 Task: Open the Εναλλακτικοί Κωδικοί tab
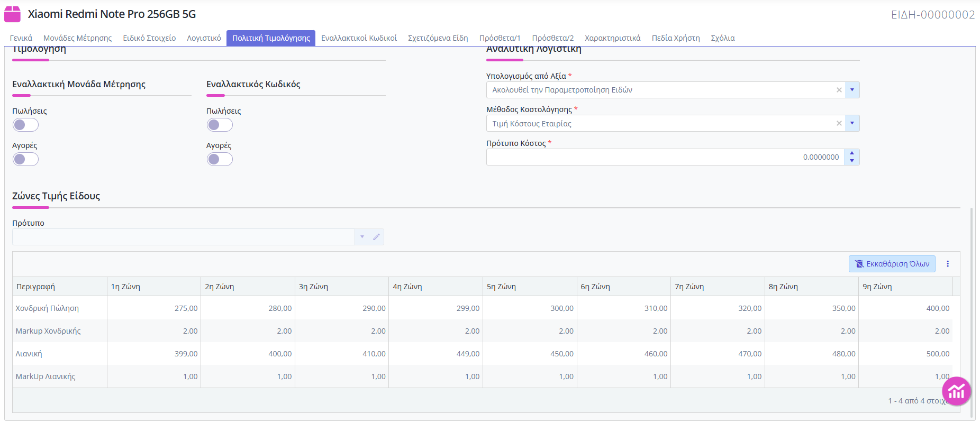(x=359, y=38)
